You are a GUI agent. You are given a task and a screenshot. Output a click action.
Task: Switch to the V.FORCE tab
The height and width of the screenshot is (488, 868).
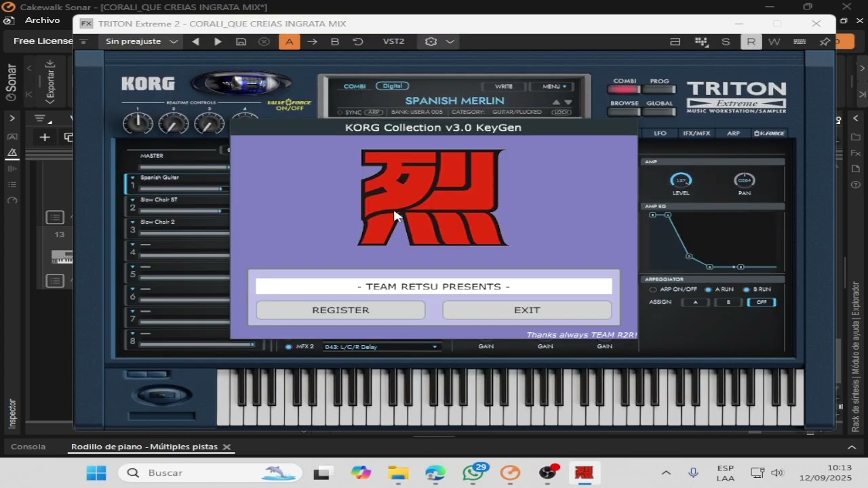click(x=769, y=134)
